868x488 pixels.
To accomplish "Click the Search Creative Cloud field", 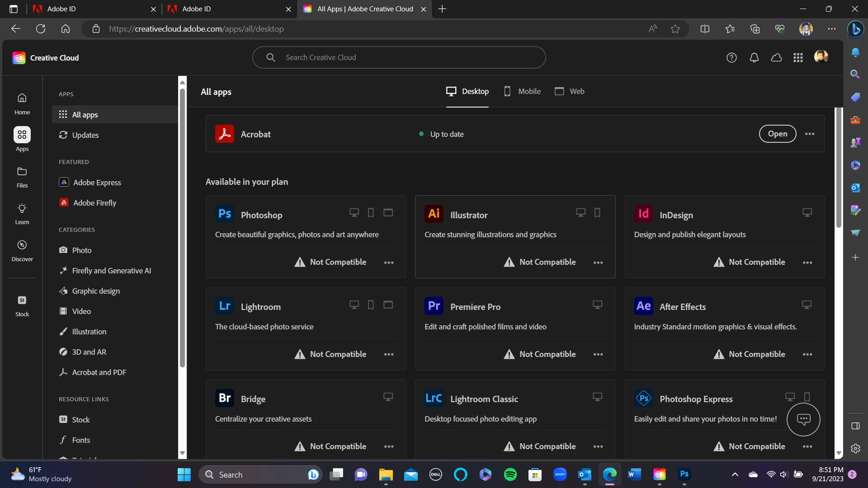I will point(399,58).
